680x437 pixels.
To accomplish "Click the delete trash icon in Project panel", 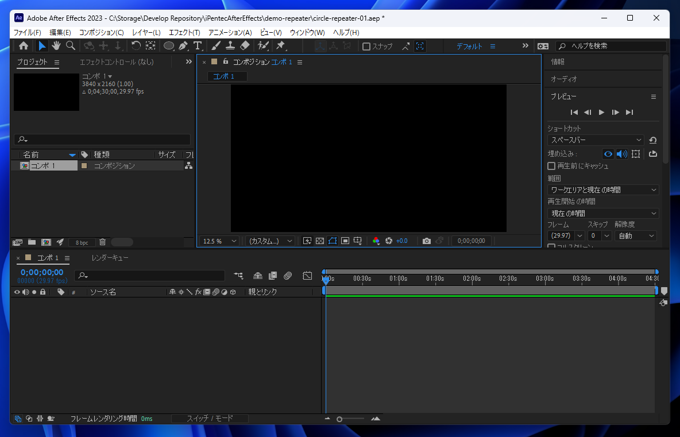I will 102,242.
